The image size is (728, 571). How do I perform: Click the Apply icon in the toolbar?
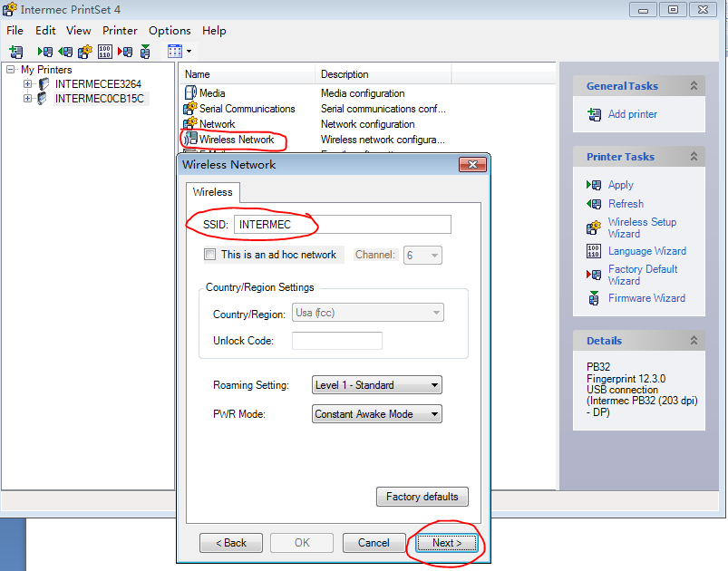click(x=45, y=52)
